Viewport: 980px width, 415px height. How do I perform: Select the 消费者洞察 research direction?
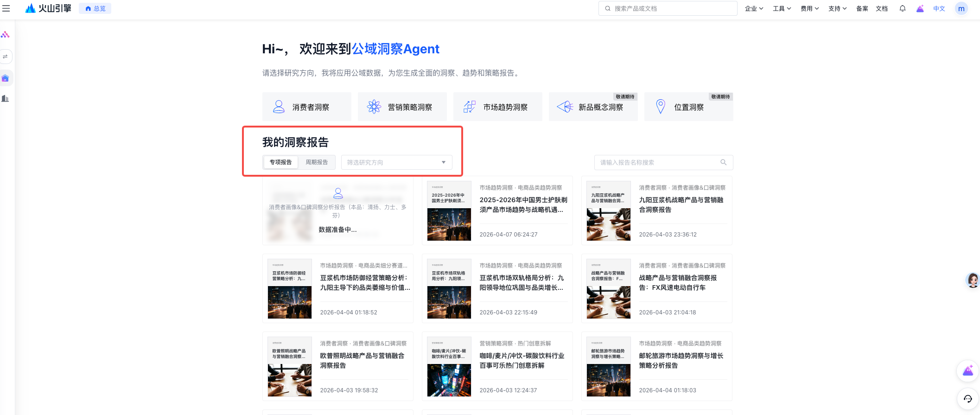coord(307,107)
